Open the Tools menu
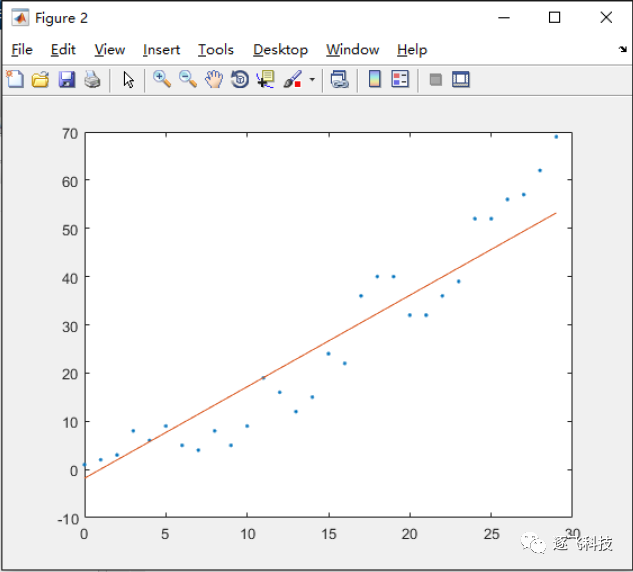 tap(216, 50)
